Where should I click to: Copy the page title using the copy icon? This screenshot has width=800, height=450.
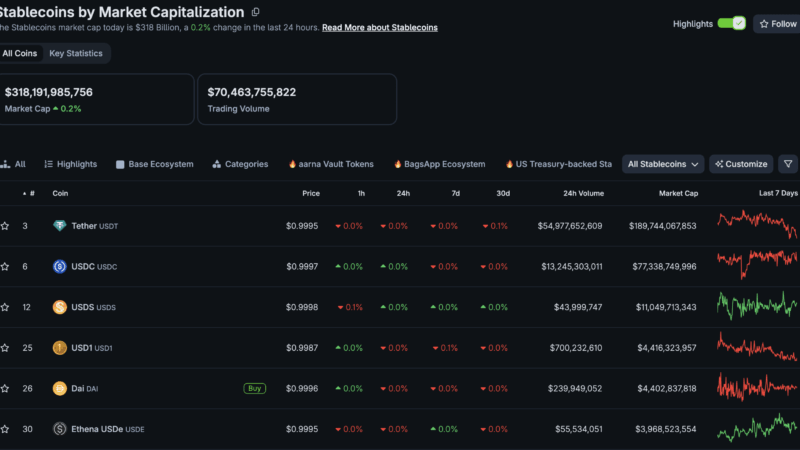tap(256, 12)
